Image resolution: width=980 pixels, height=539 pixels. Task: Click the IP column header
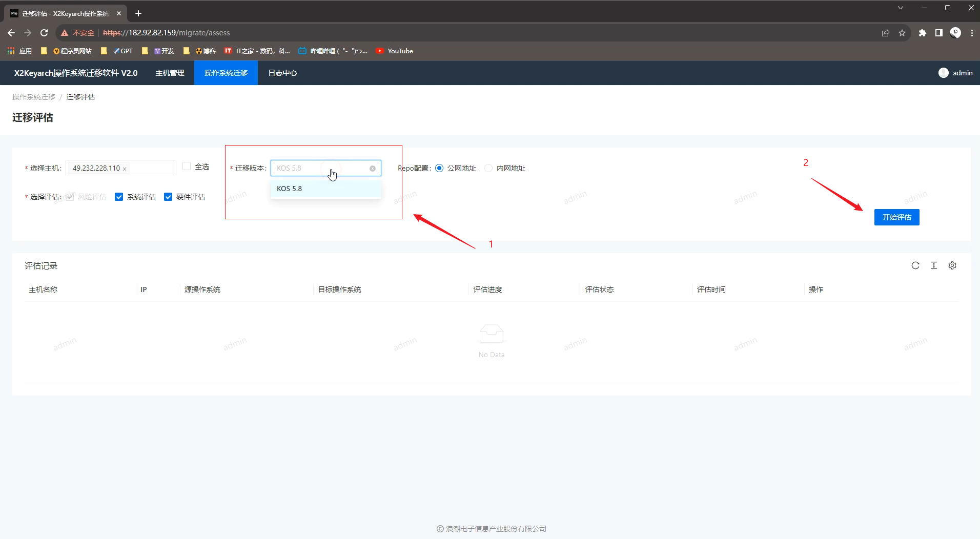point(144,289)
